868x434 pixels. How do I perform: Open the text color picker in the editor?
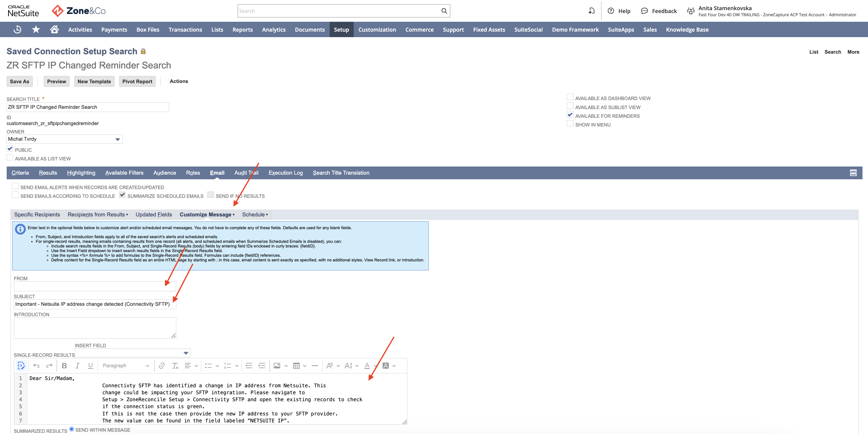(367, 366)
